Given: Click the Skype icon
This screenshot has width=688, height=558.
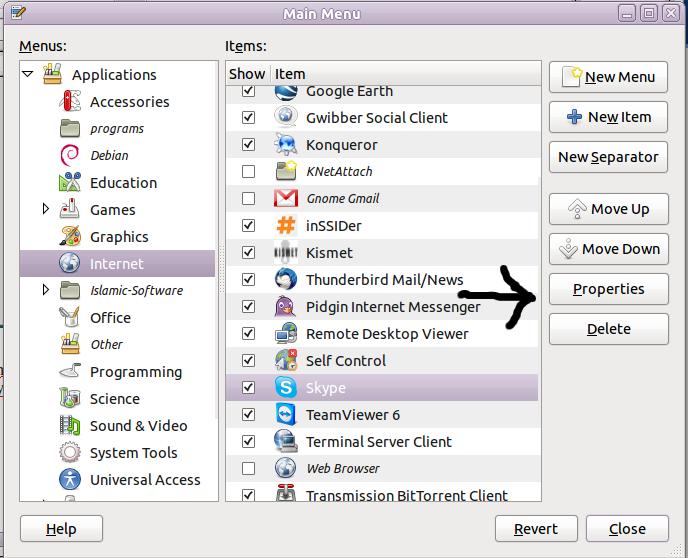Looking at the screenshot, I should click(x=286, y=387).
